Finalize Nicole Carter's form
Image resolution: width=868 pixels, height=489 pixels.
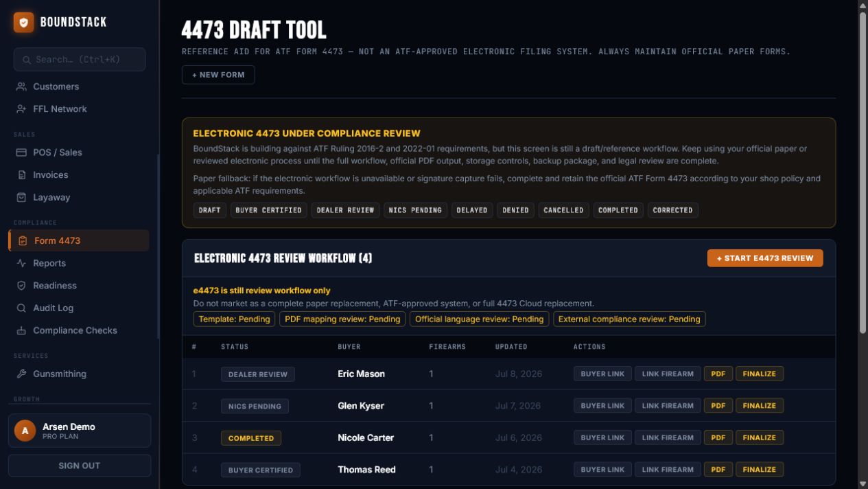pos(760,437)
